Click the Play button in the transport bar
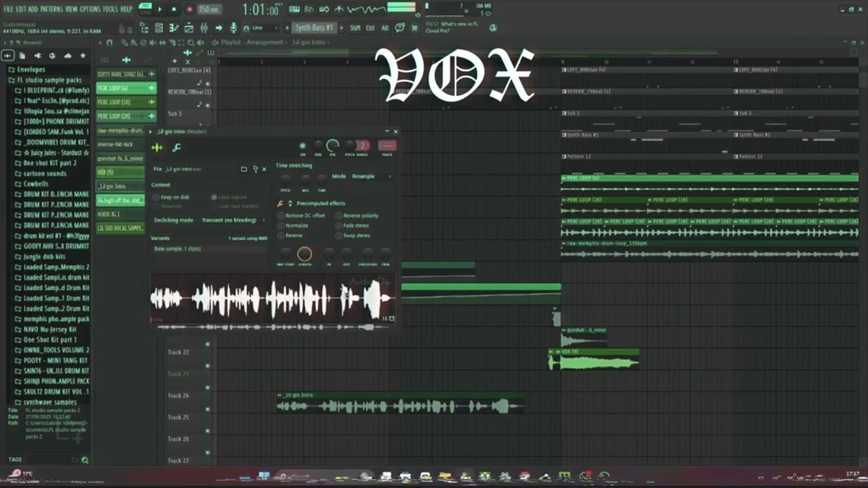Viewport: 868px width, 488px height. click(x=160, y=9)
